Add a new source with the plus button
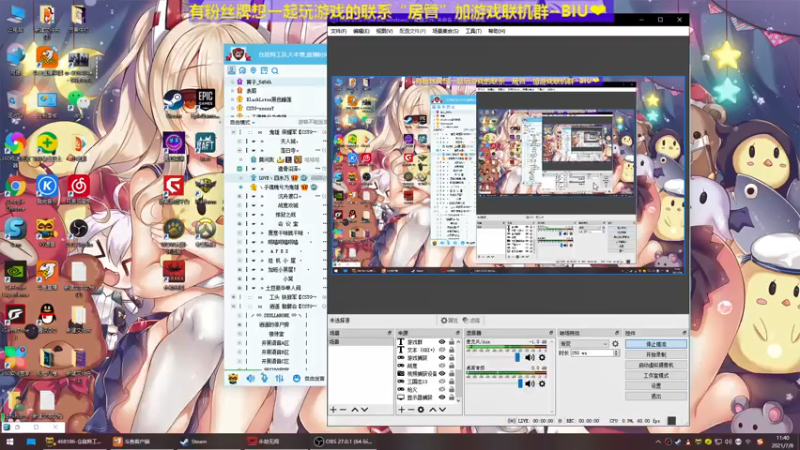Image resolution: width=800 pixels, height=450 pixels. 402,410
